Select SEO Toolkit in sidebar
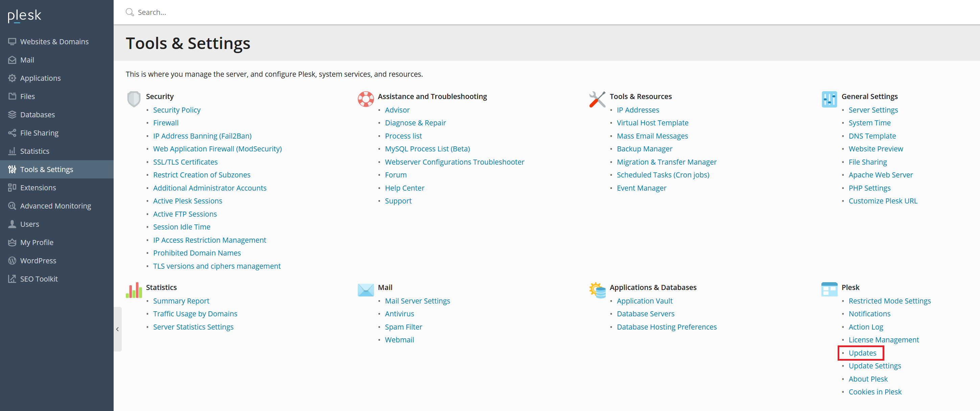The image size is (980, 411). pos(57,279)
